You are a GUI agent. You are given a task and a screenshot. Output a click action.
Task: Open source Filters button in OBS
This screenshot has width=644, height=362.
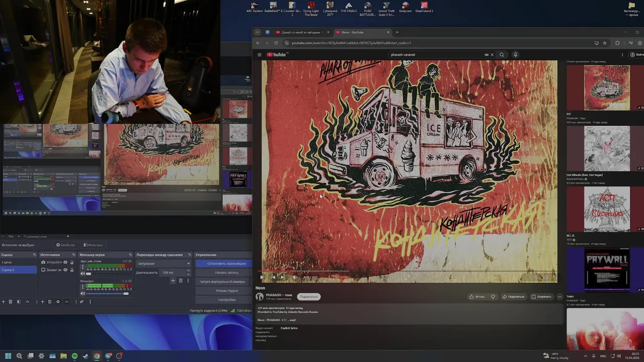[x=93, y=245]
